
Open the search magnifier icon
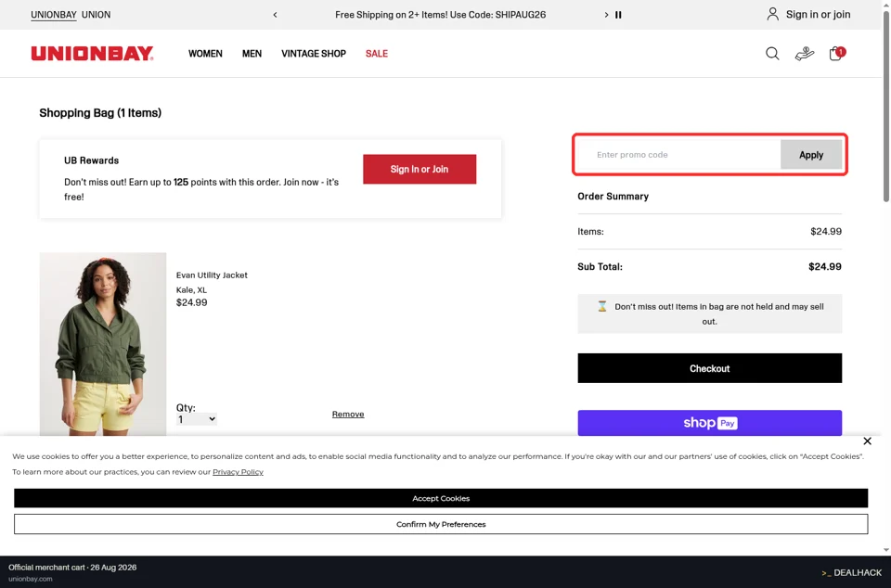click(x=771, y=54)
